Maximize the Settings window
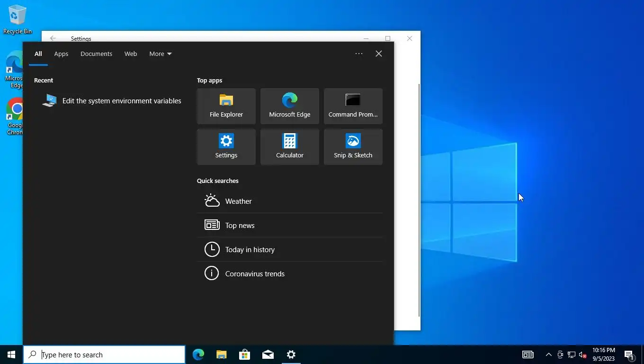Screen dimensions: 644x364 388,38
